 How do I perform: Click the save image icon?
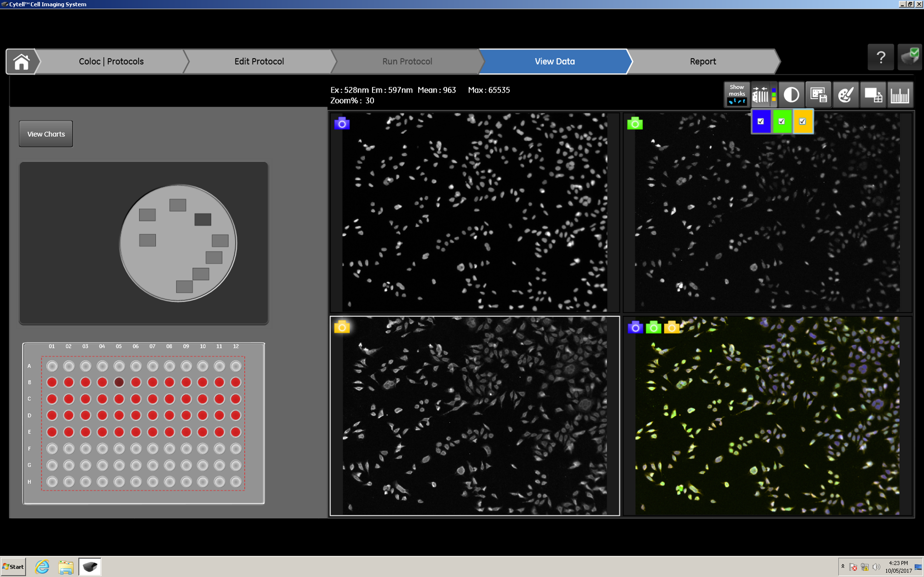point(818,95)
